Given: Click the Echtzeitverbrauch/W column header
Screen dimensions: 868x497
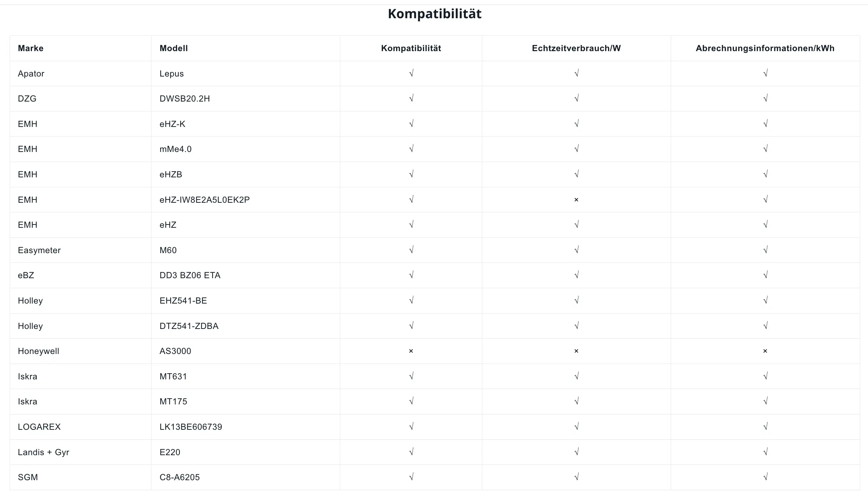Looking at the screenshot, I should [x=576, y=48].
